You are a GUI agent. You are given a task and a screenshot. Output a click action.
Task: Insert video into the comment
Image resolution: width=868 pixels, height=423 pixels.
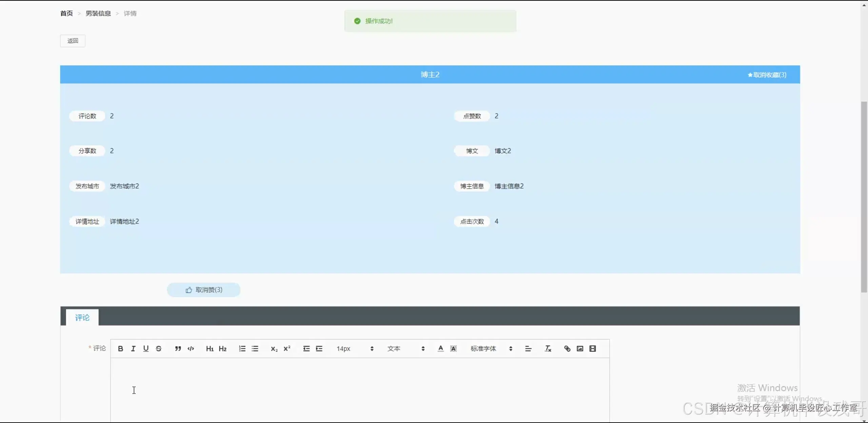pyautogui.click(x=593, y=348)
